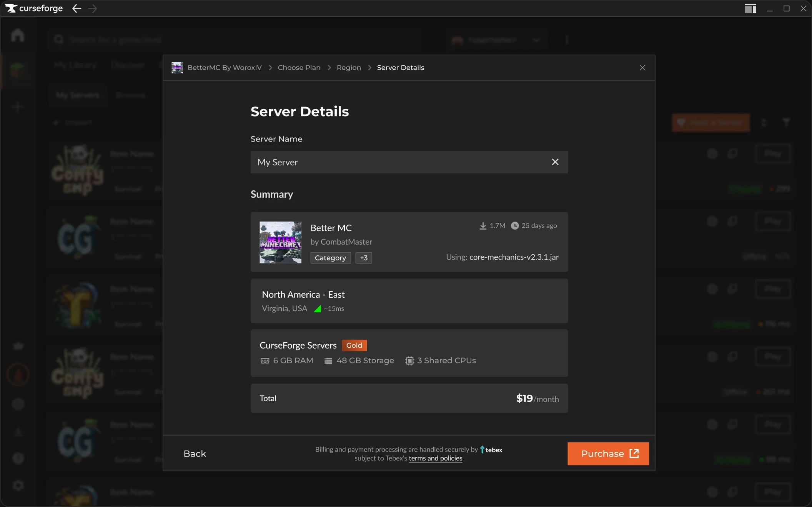Image resolution: width=812 pixels, height=507 pixels.
Task: Toggle the sidebar layout icon in title bar
Action: point(750,8)
